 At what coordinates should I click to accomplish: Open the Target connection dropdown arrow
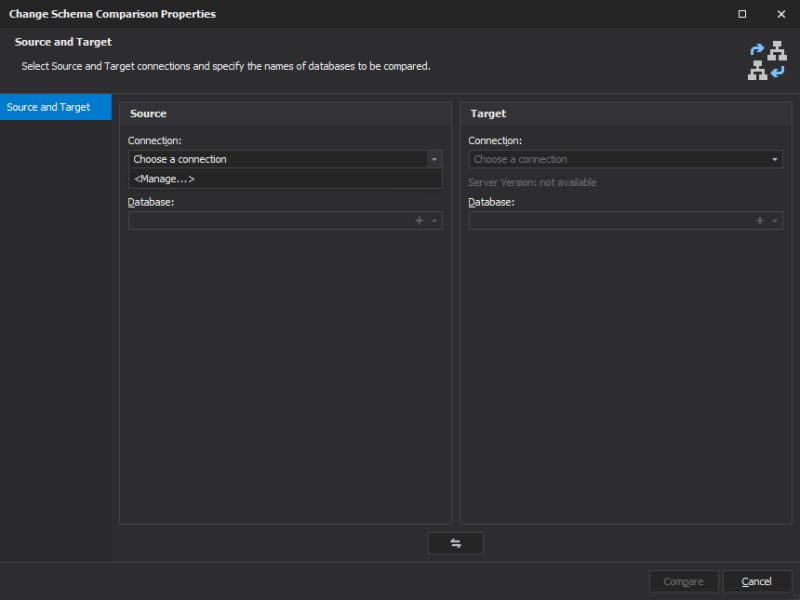(774, 159)
